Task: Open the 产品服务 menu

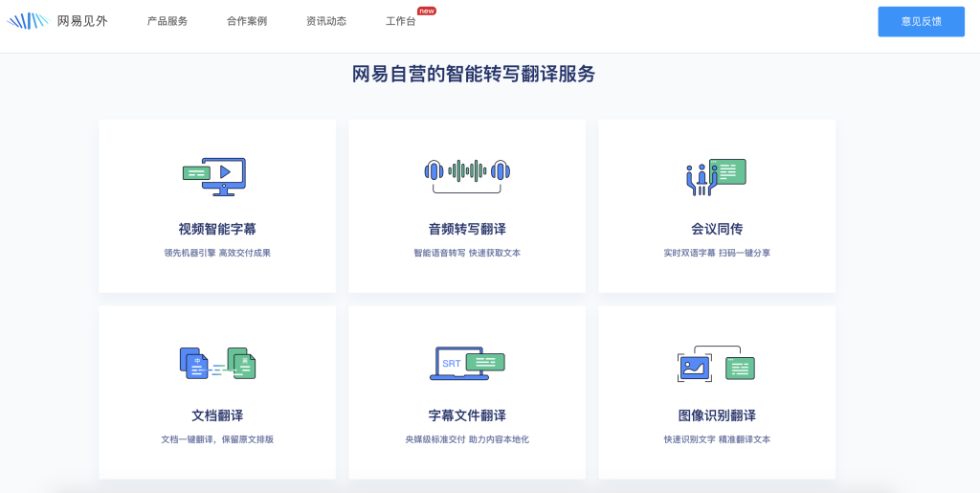Action: click(167, 21)
